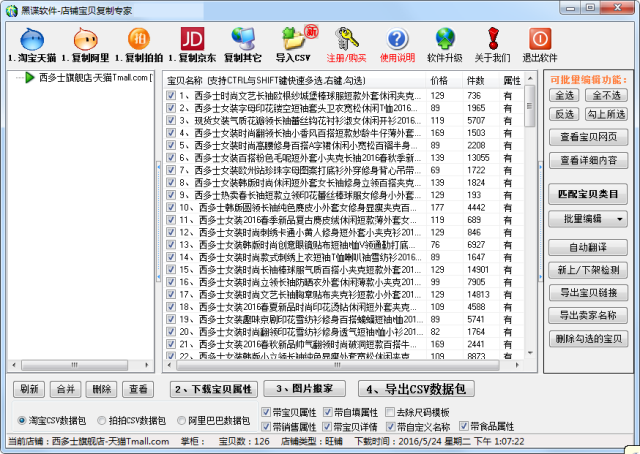Uncheck item 10 韩版圆领 checkbox
Viewport: 640px width, 454px height.
click(171, 207)
